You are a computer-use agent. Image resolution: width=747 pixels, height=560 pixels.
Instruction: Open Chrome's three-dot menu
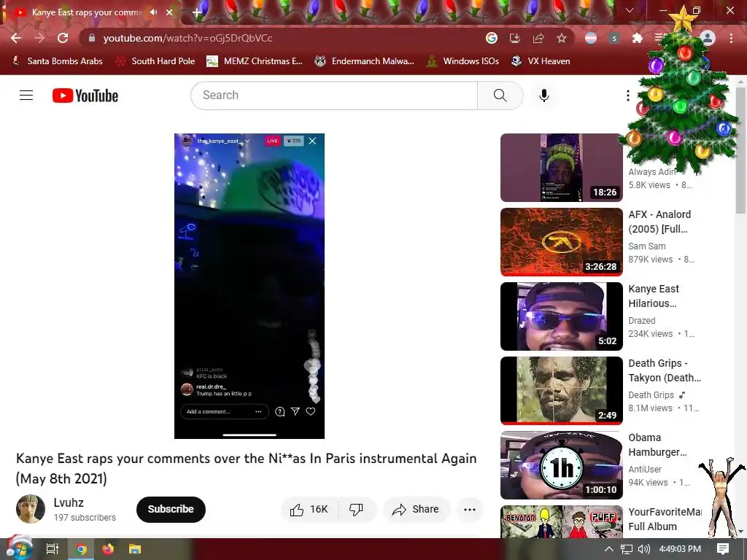[731, 38]
